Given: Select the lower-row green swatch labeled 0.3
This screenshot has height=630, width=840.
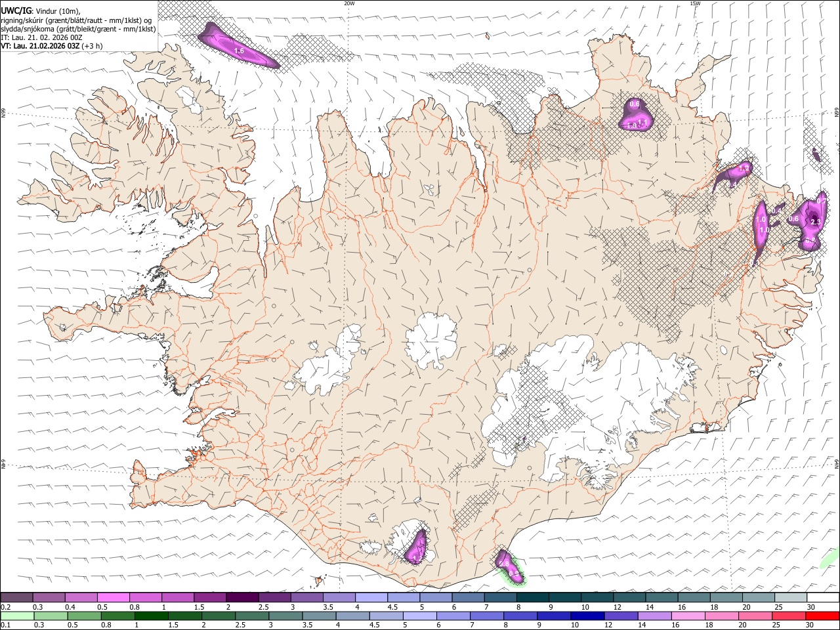Looking at the screenshot, I should pyautogui.click(x=51, y=616).
